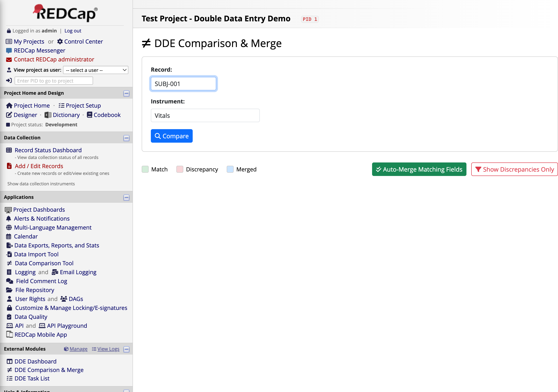
Task: Click the Log out link
Action: (73, 31)
